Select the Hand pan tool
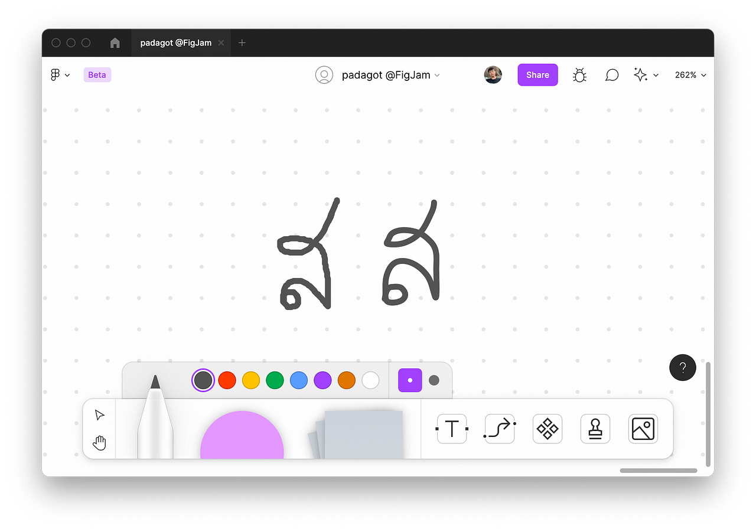756x532 pixels. coord(99,443)
